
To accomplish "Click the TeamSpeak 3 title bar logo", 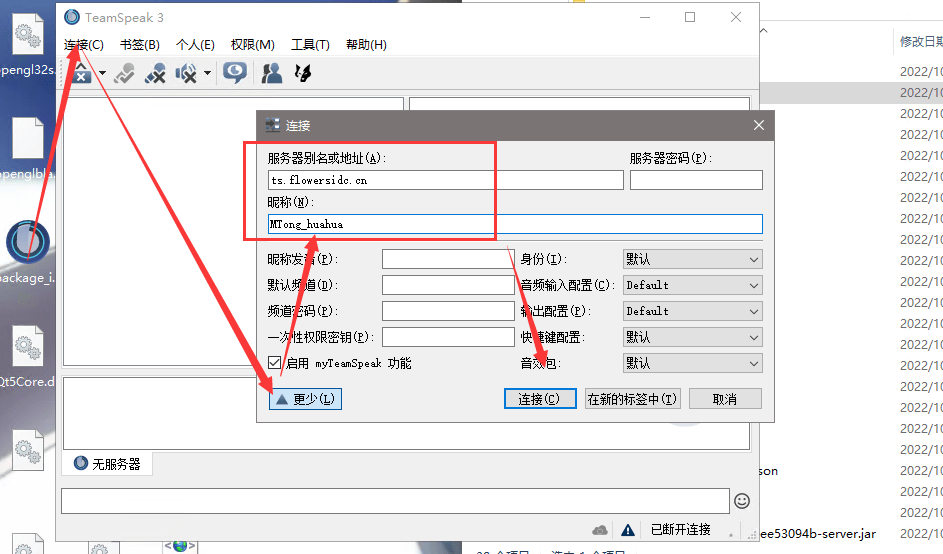I will (72, 17).
